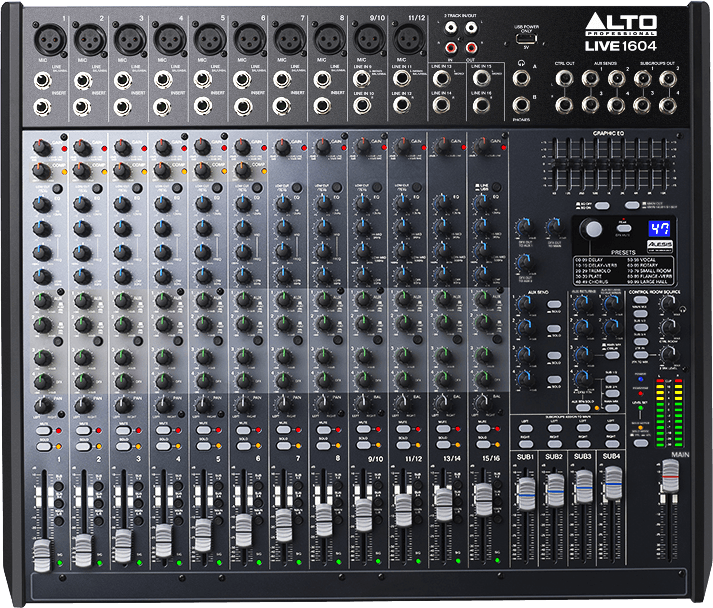
Task: Click the "SUB2" fader label
Action: click(x=554, y=456)
